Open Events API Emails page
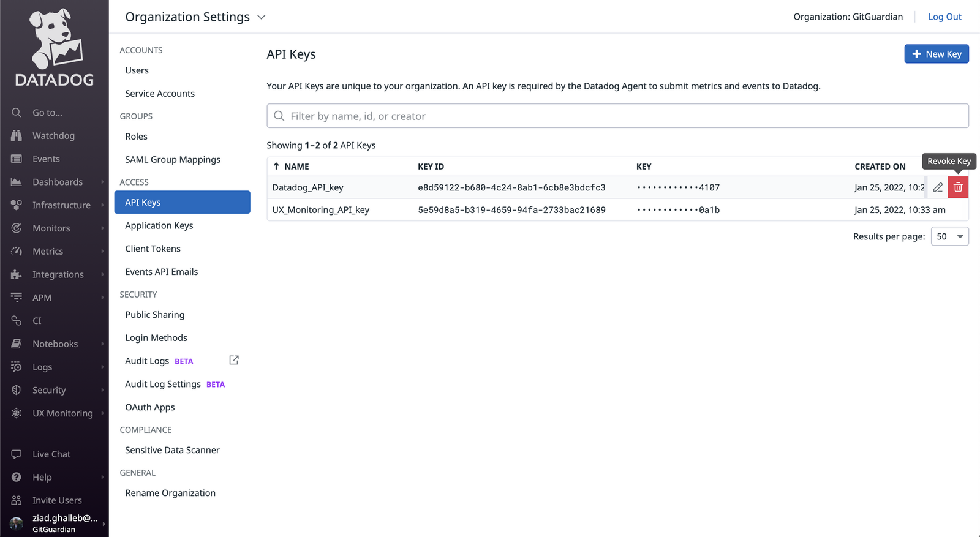Viewport: 980px width, 537px height. tap(162, 272)
